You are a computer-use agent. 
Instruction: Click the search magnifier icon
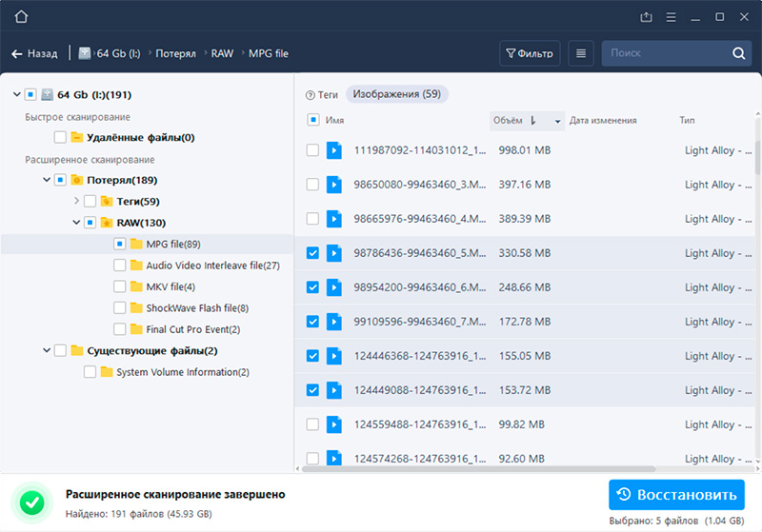click(738, 54)
